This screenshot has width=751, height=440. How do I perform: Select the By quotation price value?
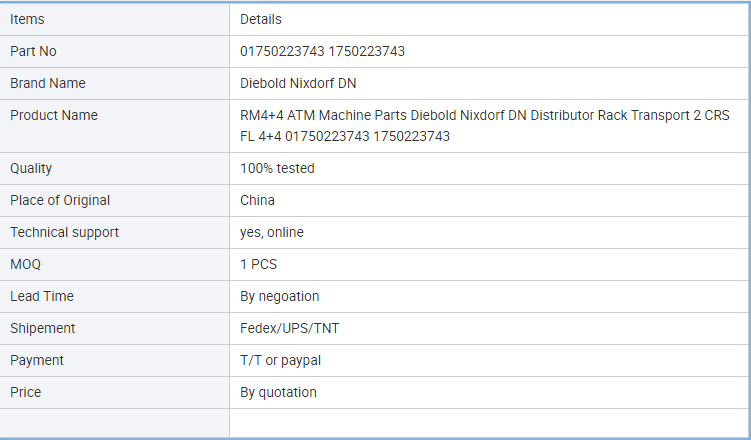[x=278, y=393]
